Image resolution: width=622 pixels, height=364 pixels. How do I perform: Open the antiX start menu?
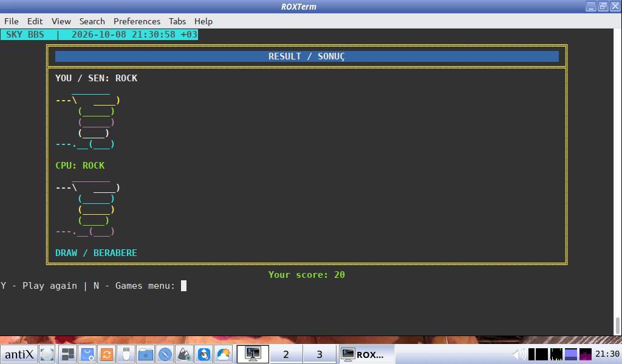(x=19, y=354)
